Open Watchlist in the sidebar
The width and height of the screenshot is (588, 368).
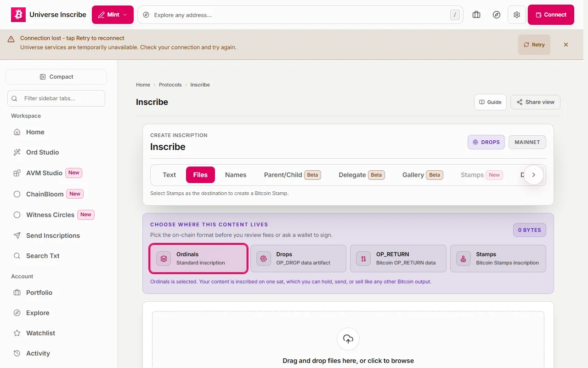(x=59, y=333)
